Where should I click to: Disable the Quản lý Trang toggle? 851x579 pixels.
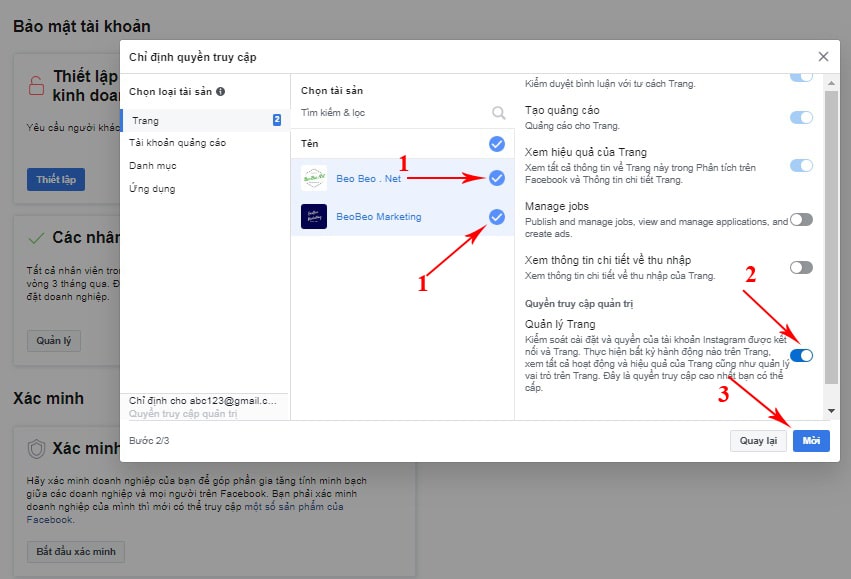(x=801, y=355)
